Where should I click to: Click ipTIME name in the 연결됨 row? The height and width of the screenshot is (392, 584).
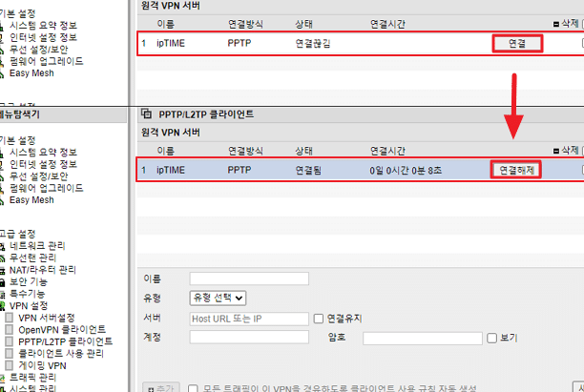pyautogui.click(x=171, y=170)
